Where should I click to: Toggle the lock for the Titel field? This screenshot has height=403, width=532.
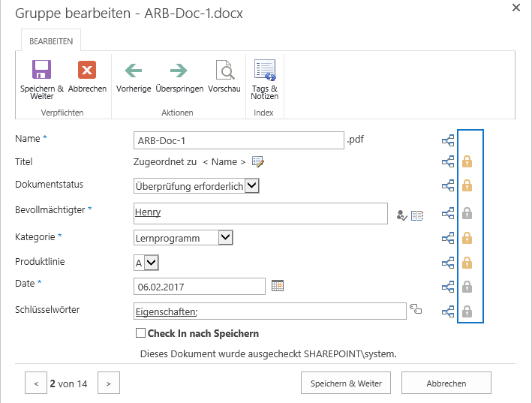point(467,161)
